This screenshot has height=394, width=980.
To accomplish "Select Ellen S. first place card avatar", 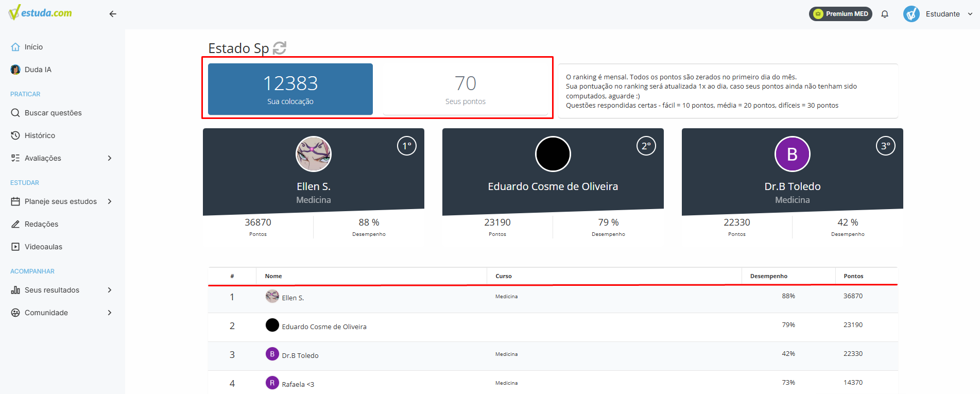I will coord(314,154).
